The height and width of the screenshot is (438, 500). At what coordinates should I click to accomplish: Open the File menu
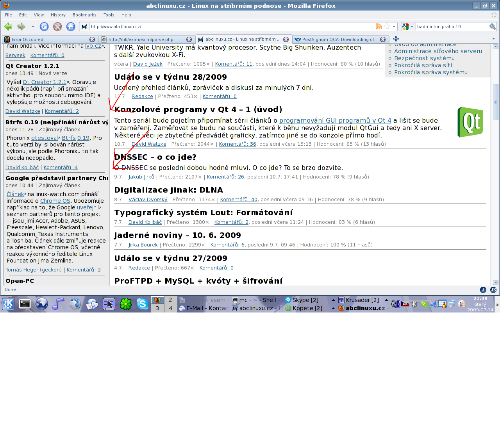point(8,15)
